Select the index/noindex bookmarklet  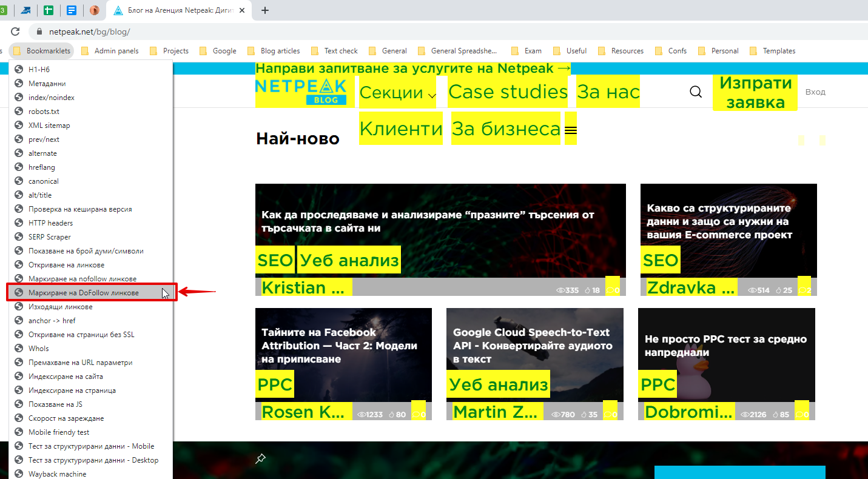coord(91,98)
